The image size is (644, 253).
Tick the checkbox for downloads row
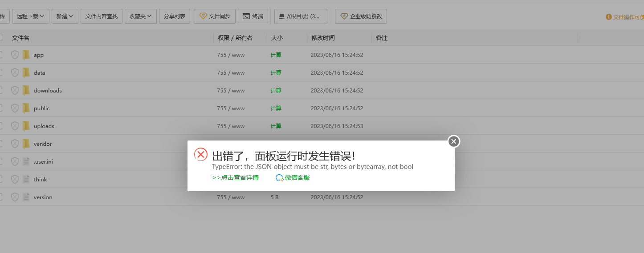click(0, 90)
